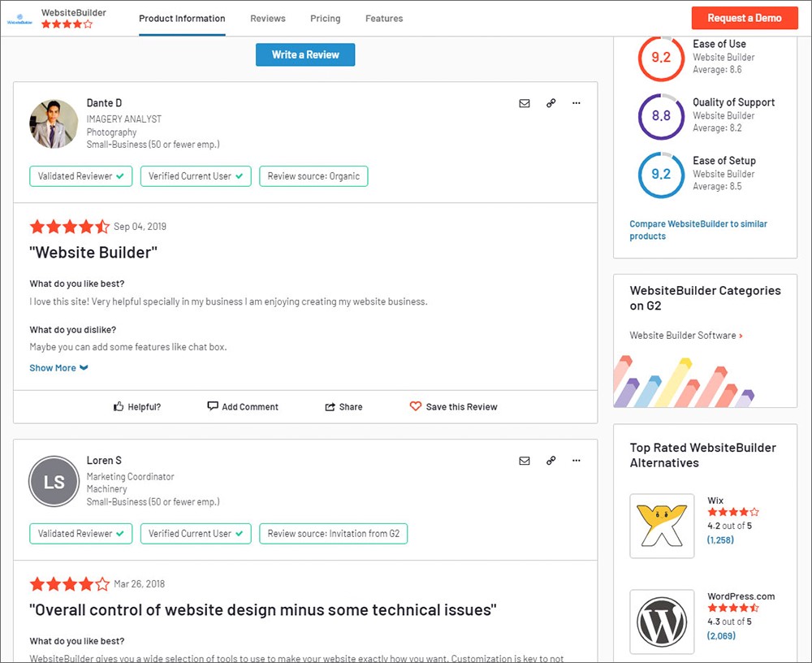The image size is (812, 663).
Task: Share Dante D's review
Action: pos(343,407)
